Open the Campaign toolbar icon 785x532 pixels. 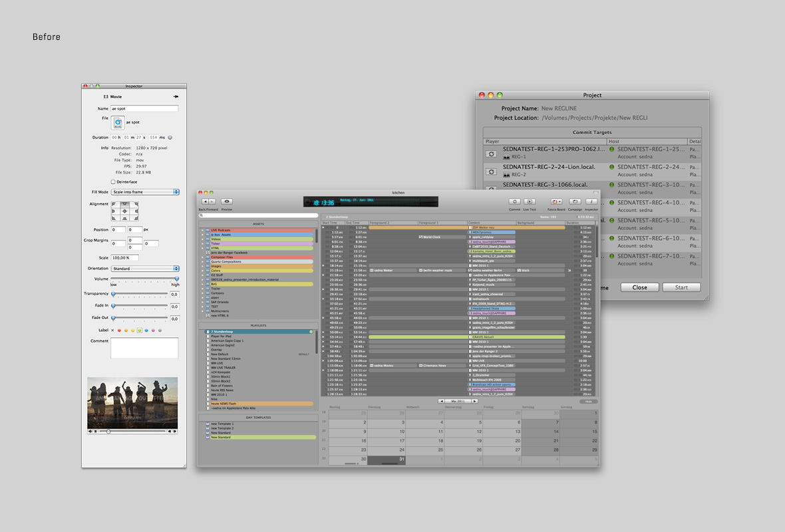[x=575, y=201]
